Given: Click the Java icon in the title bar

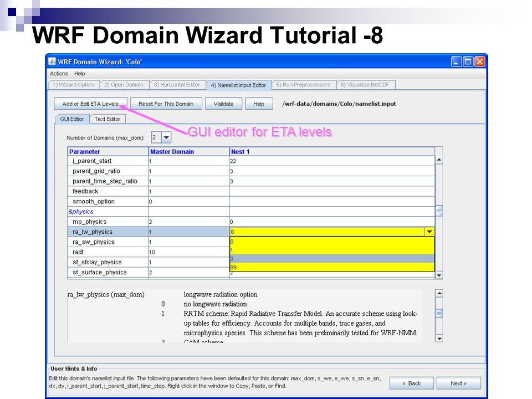Looking at the screenshot, I should click(52, 62).
